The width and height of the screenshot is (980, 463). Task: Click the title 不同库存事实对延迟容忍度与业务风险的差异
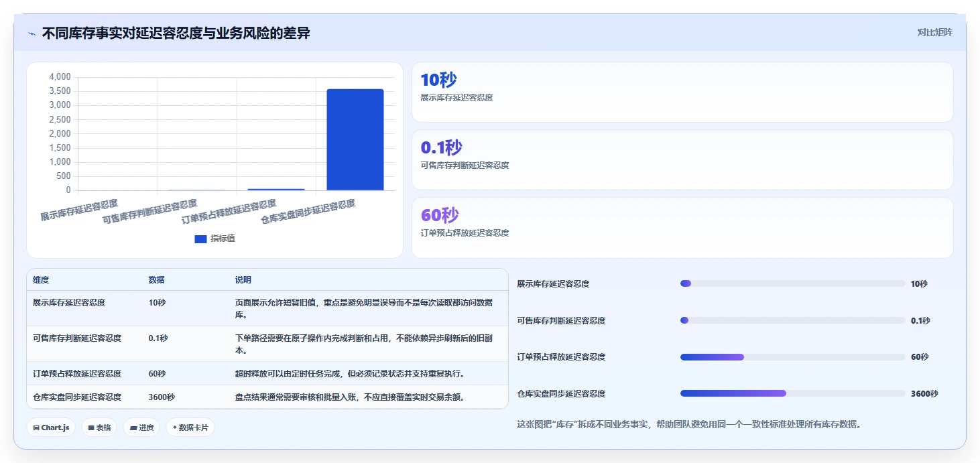(176, 34)
